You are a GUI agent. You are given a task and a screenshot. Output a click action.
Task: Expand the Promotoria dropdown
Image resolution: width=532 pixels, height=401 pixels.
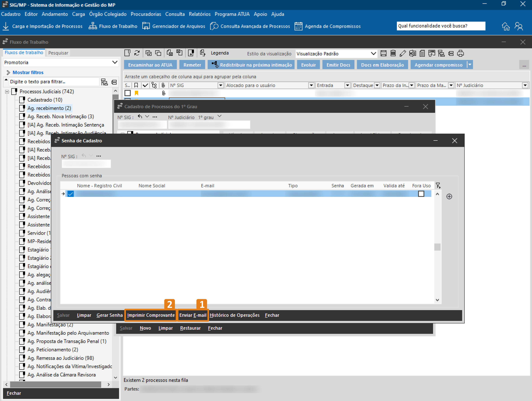point(115,62)
